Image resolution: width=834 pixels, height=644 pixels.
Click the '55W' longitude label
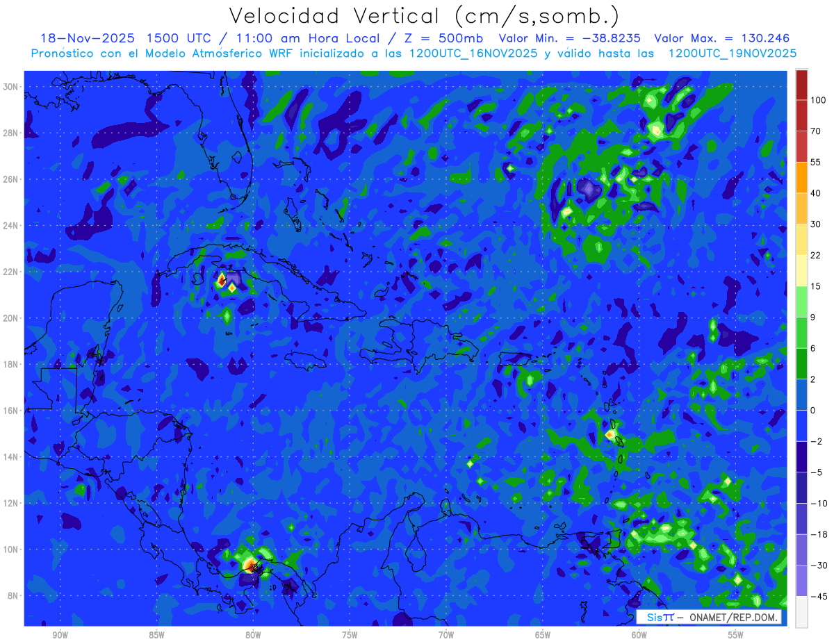pyautogui.click(x=736, y=635)
